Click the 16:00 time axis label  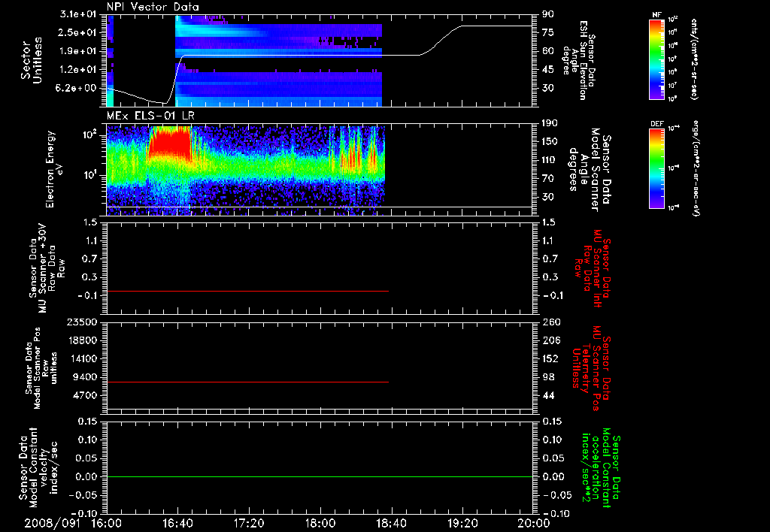(107, 523)
